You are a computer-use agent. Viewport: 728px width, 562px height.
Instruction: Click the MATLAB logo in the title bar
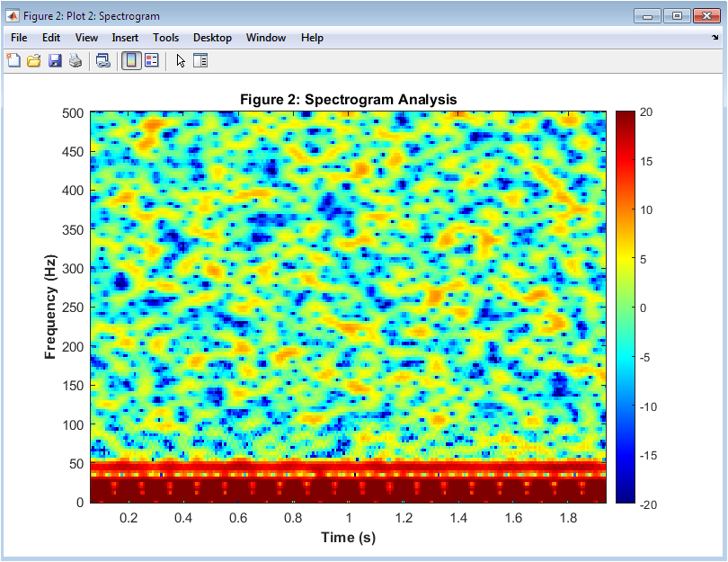13,15
